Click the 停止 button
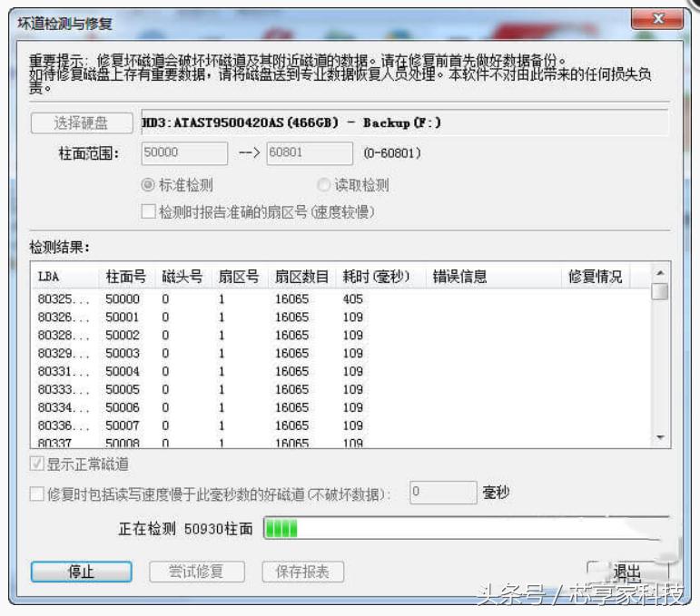This screenshot has width=700, height=616. point(81,572)
